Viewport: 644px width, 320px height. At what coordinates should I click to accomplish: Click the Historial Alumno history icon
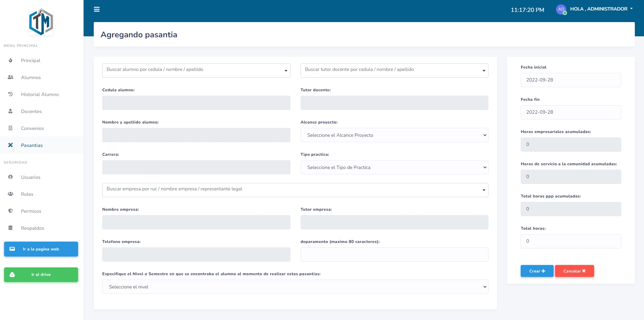coord(11,94)
